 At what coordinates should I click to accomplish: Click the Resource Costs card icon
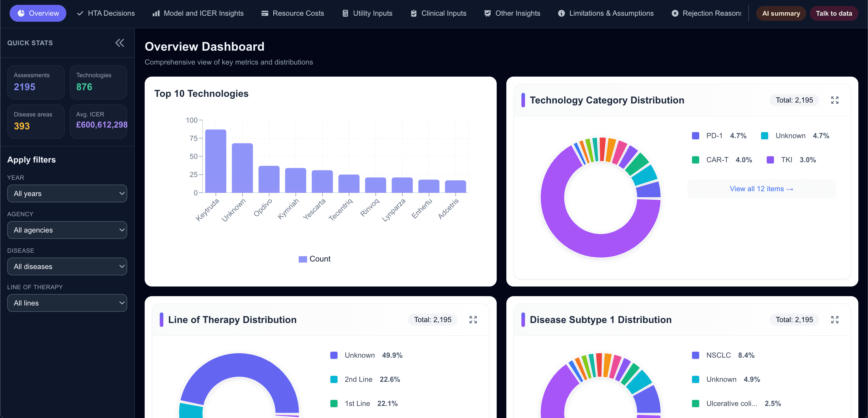point(265,13)
